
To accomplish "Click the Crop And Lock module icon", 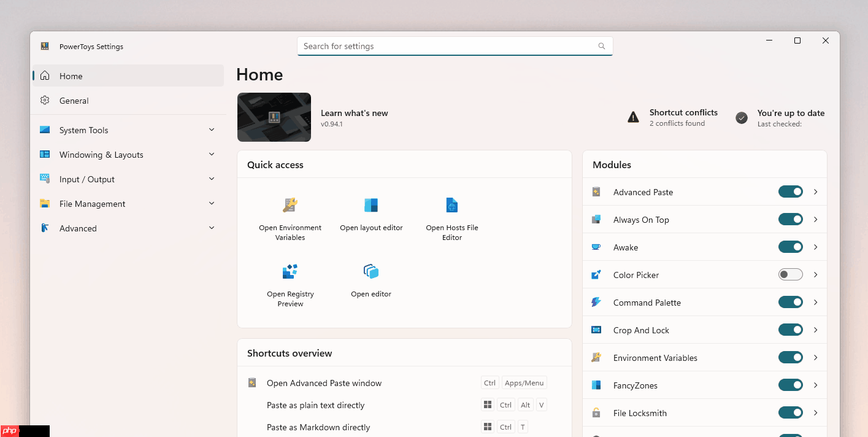I will pyautogui.click(x=596, y=330).
